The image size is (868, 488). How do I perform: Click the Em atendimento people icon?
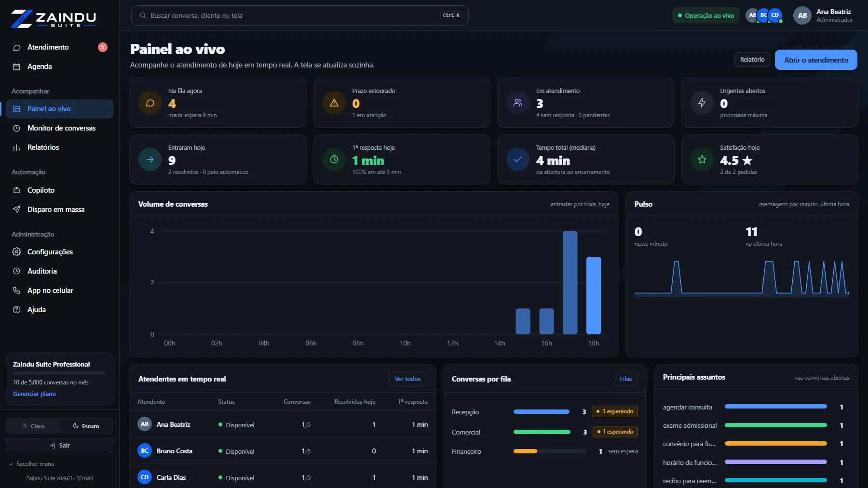point(518,103)
